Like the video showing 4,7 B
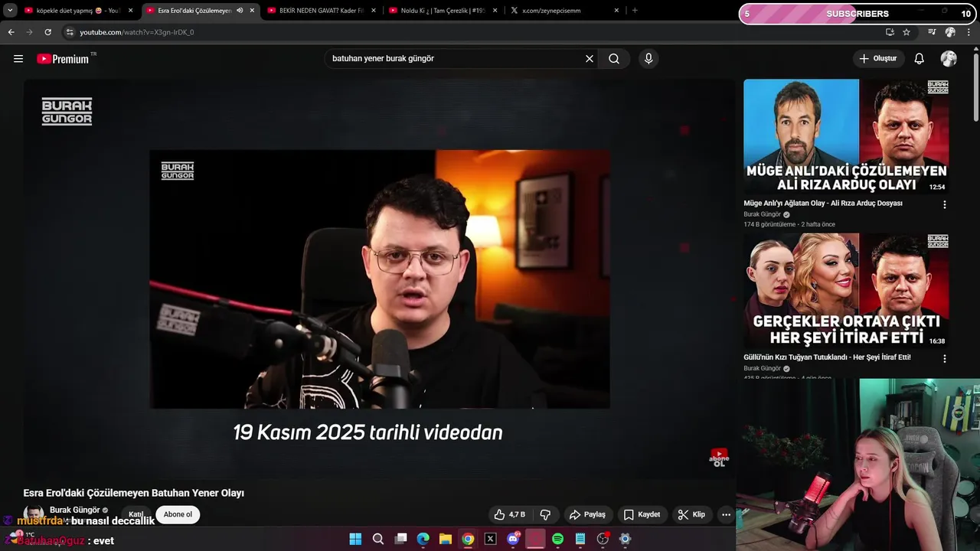Viewport: 980px width, 551px height. [x=510, y=514]
